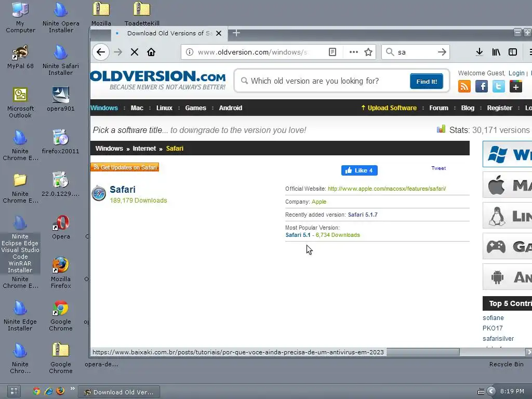Launch Firefox from taskbar quick launch
The image size is (532, 399).
[x=60, y=391]
